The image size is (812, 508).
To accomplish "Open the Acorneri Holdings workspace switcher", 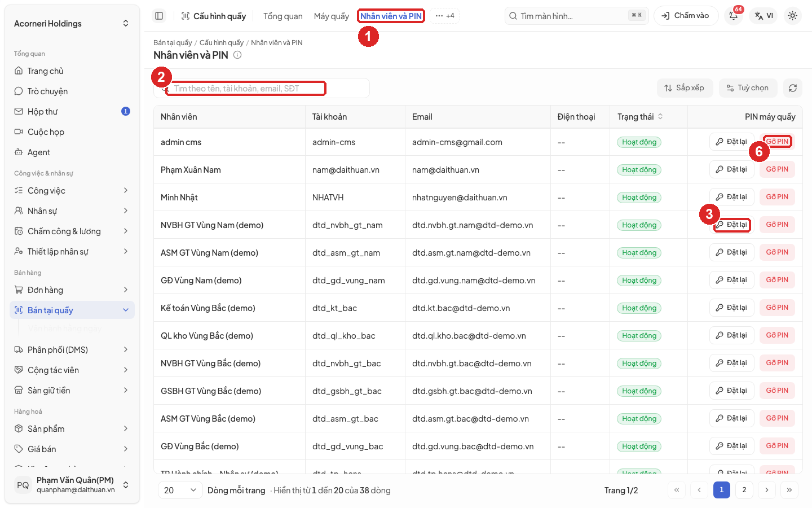I will (72, 24).
